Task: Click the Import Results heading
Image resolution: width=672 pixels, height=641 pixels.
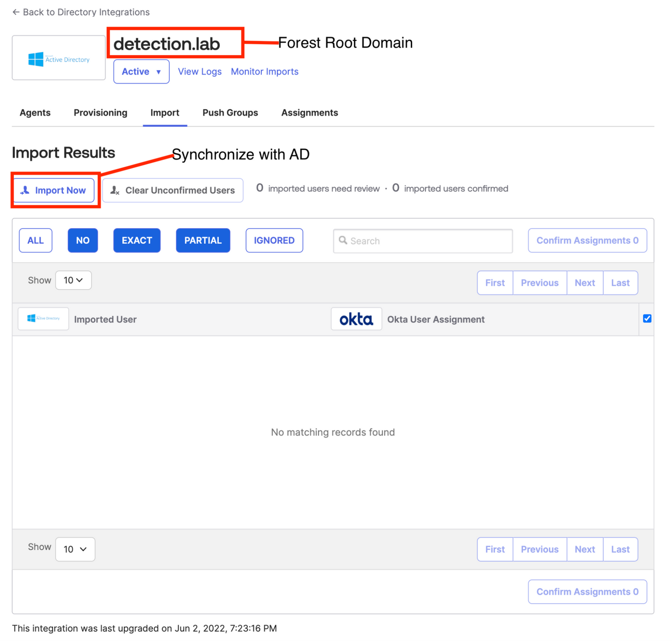Action: [x=63, y=153]
